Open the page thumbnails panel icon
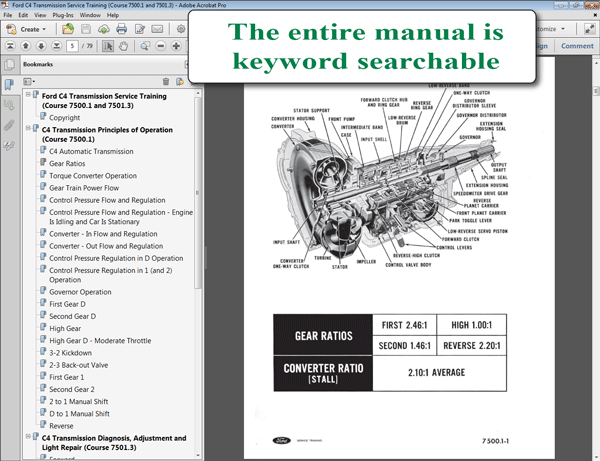 (9, 65)
